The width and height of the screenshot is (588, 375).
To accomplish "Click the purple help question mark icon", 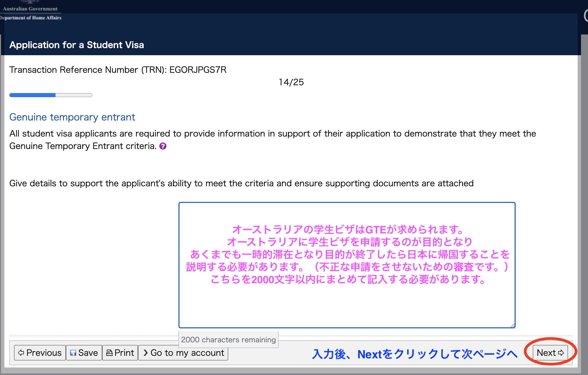I will 163,146.
